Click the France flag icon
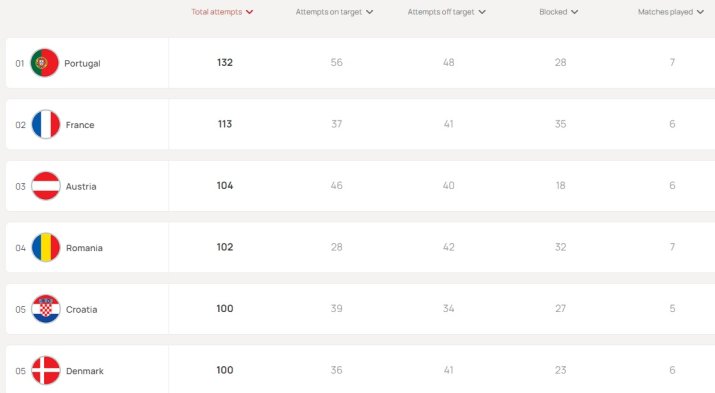 (x=46, y=124)
